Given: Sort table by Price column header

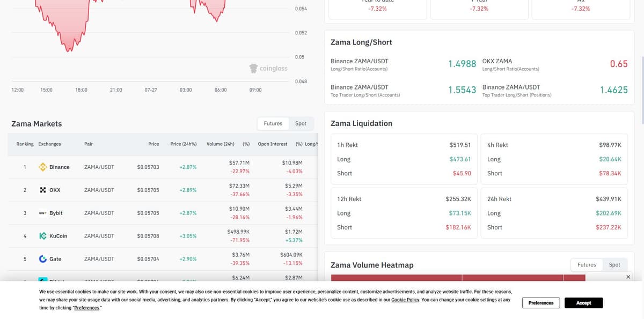Looking at the screenshot, I should (x=153, y=144).
